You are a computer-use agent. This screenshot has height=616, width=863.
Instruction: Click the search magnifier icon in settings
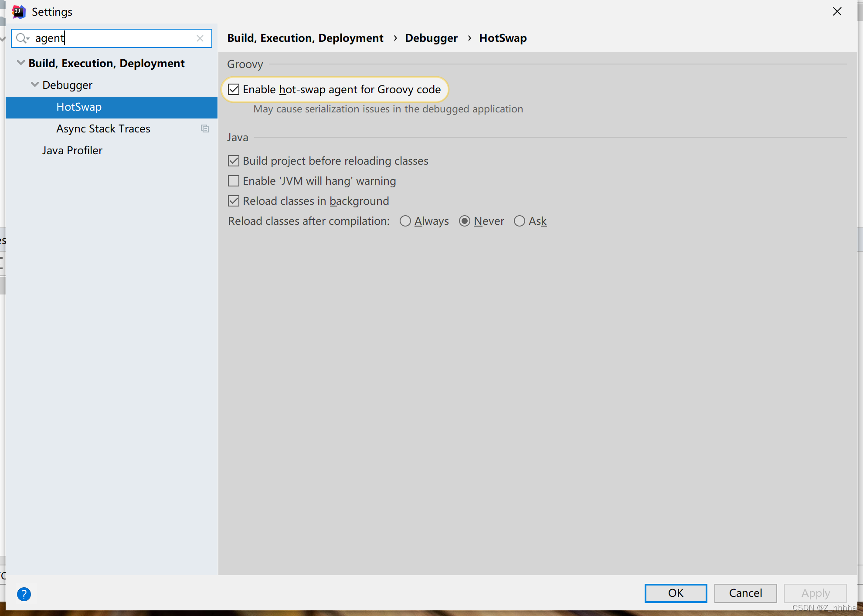pyautogui.click(x=22, y=38)
